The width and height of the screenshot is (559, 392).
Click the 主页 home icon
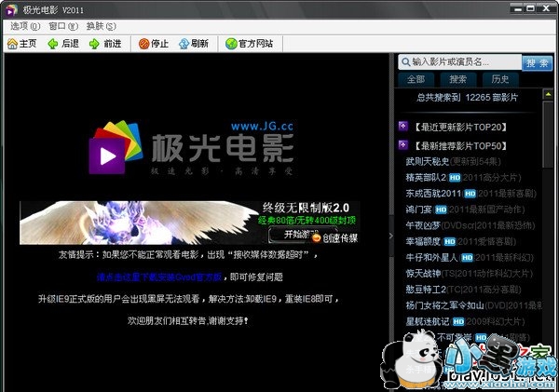pyautogui.click(x=12, y=44)
